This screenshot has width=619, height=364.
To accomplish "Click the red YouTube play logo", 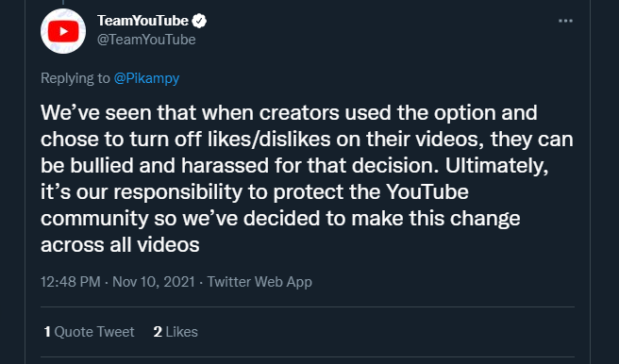I will coord(63,31).
